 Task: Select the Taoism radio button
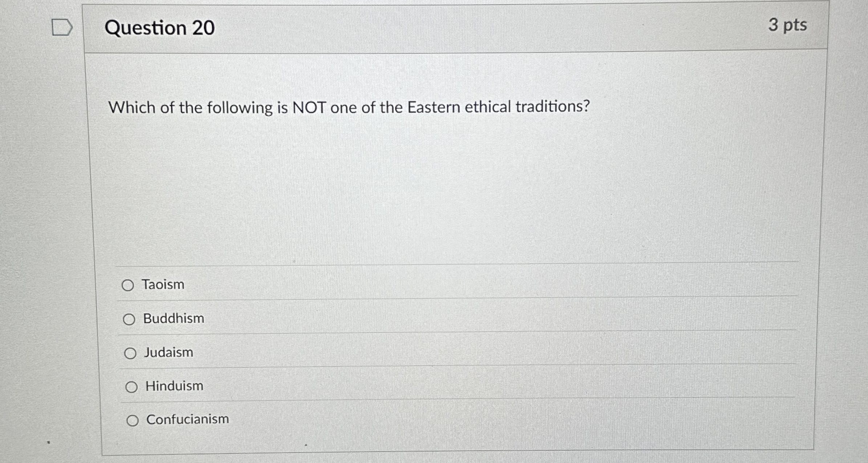click(129, 285)
